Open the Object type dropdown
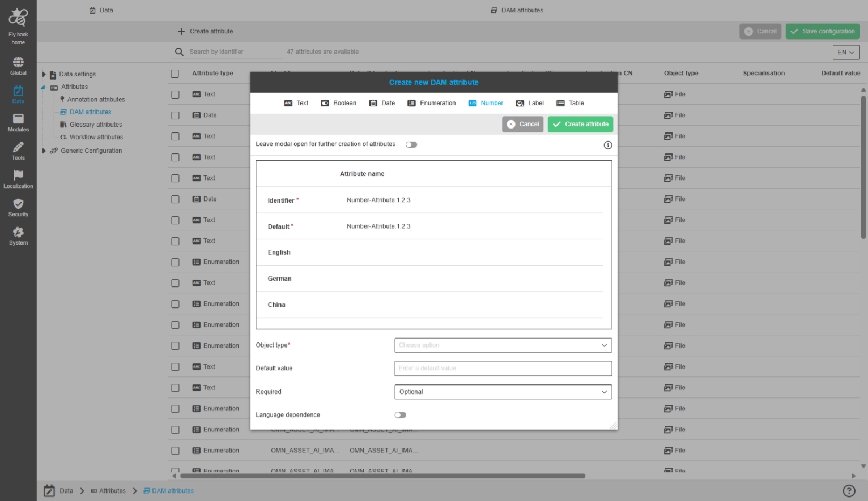The image size is (868, 501). click(x=503, y=345)
